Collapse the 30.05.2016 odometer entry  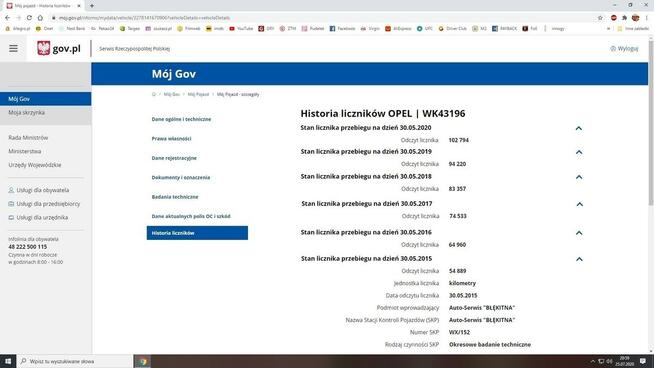[579, 233]
